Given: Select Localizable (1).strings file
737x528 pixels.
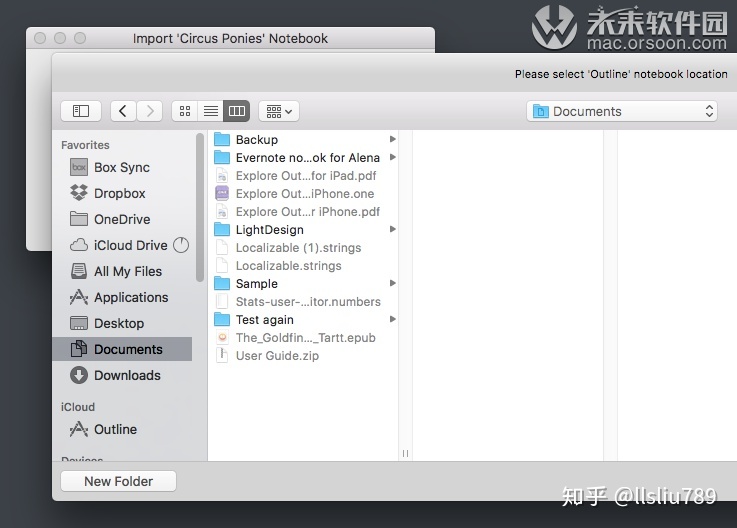Looking at the screenshot, I should click(x=298, y=248).
